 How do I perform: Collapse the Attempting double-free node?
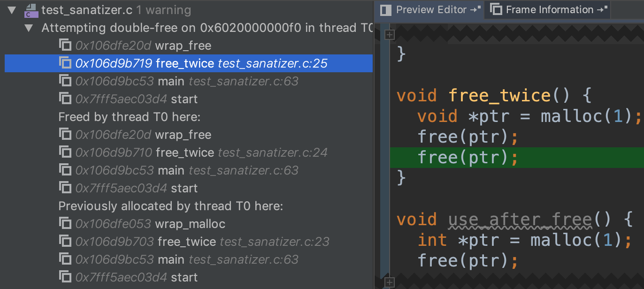pyautogui.click(x=29, y=28)
